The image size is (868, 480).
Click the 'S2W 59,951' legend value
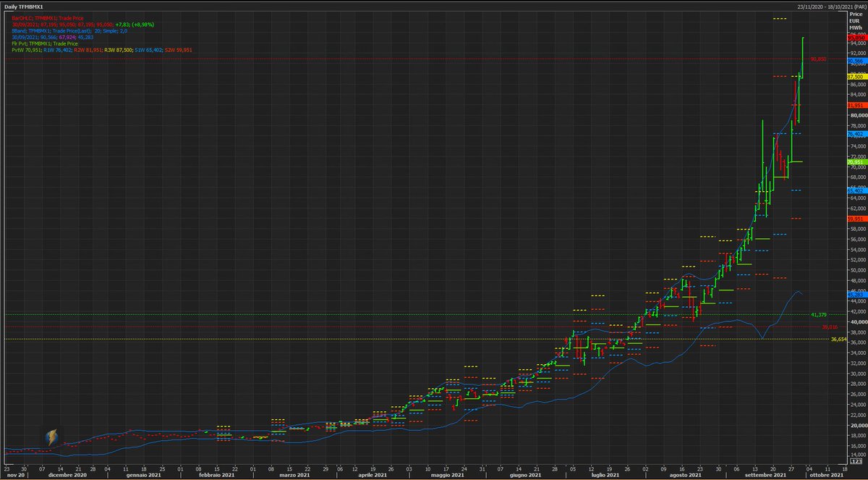[179, 50]
